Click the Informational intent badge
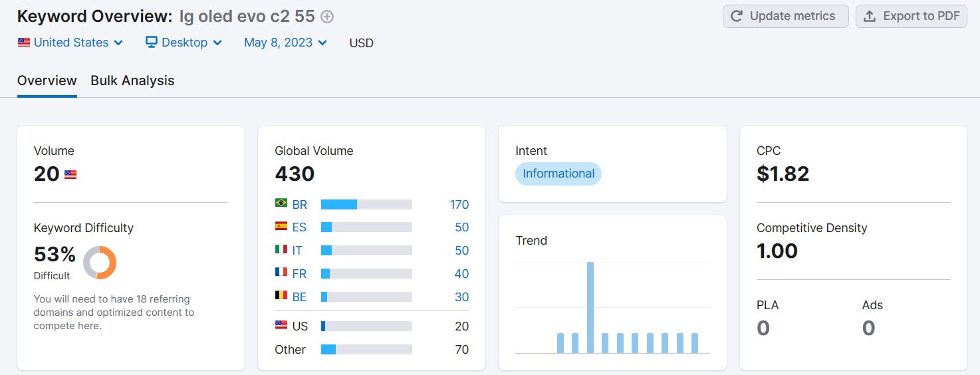 pos(558,174)
